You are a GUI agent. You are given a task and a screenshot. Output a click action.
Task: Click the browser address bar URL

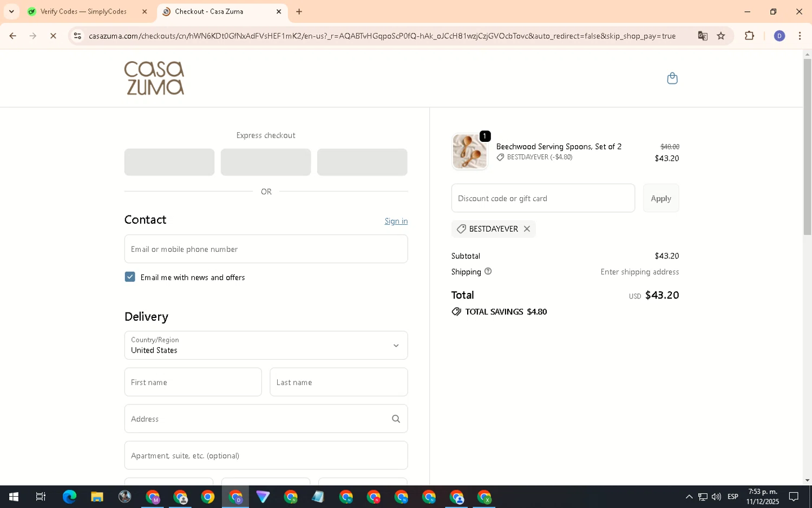tap(382, 36)
